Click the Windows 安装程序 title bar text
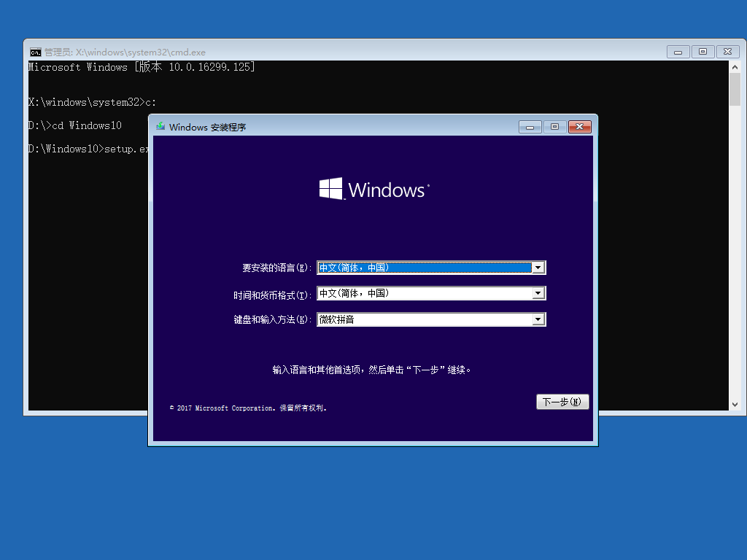The image size is (747, 560). pyautogui.click(x=207, y=128)
